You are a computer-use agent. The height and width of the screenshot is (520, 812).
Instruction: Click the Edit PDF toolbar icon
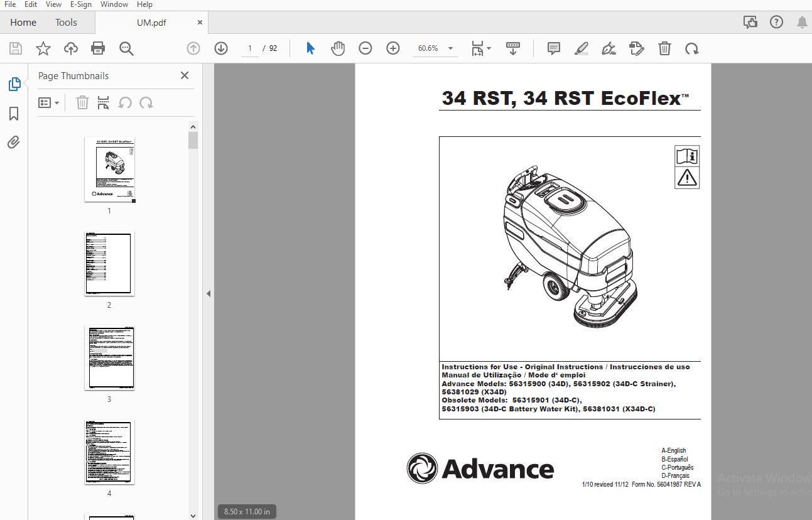[637, 48]
